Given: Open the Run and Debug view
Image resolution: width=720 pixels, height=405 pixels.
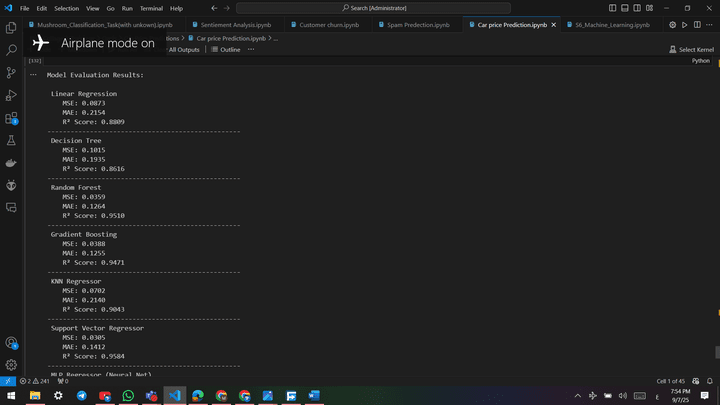Looking at the screenshot, I should point(11,95).
